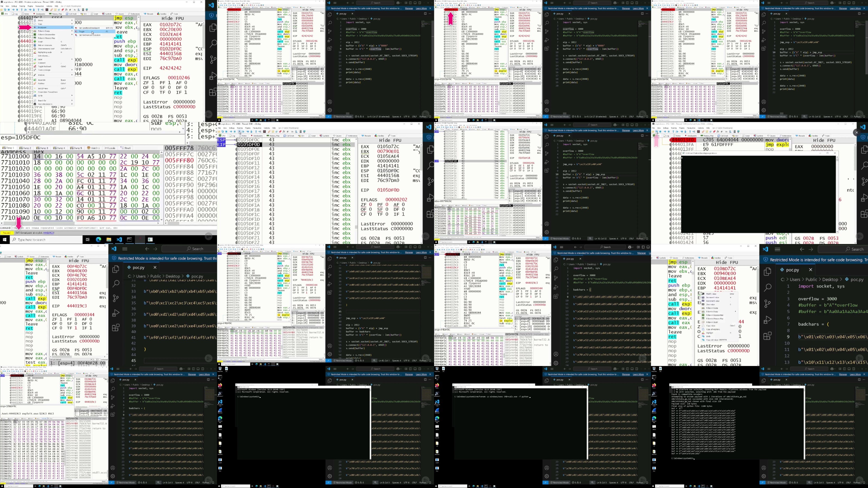Open Explorer icon in VS Code showing line 45
This screenshot has height=488, width=868.
pos(116,269)
